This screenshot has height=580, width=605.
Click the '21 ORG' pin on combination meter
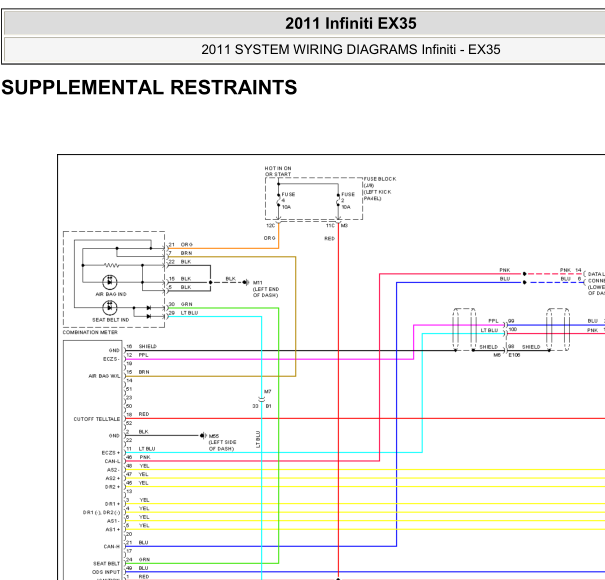tap(181, 245)
